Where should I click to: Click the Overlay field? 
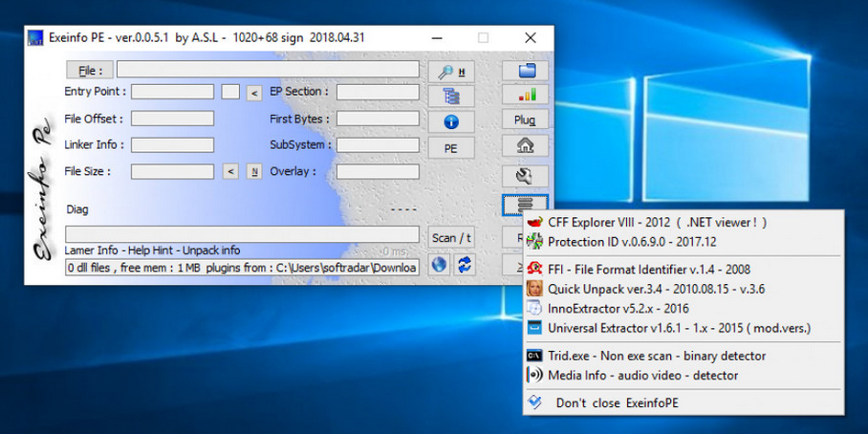pyautogui.click(x=379, y=172)
